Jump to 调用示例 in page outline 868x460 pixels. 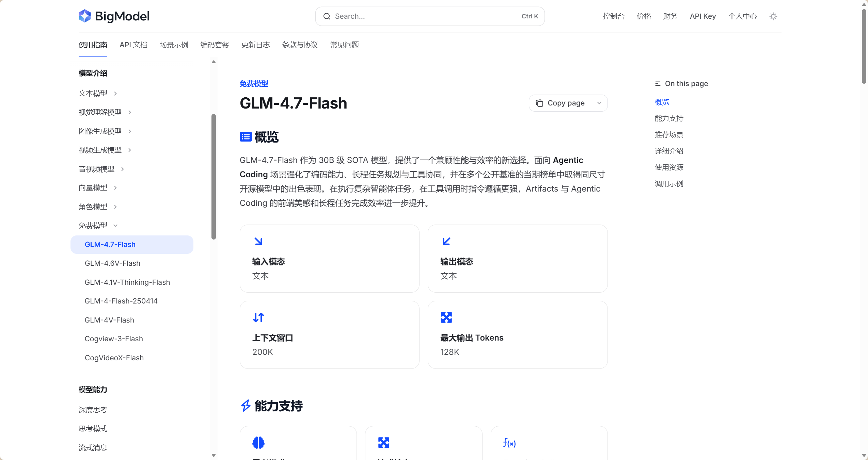669,184
